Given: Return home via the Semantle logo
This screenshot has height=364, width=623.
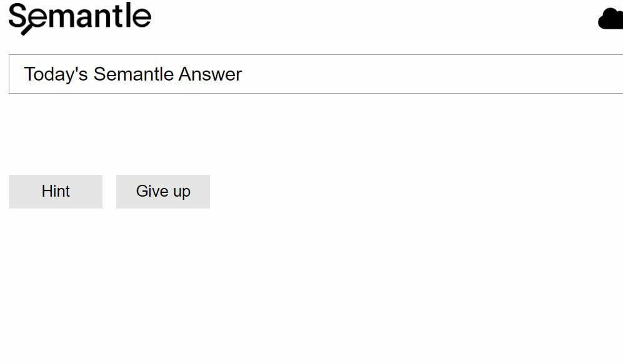Looking at the screenshot, I should click(80, 18).
